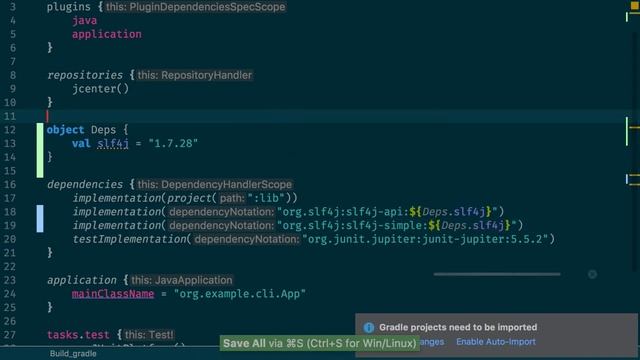Click the 'repositories' keyword
This screenshot has width=640, height=360.
pyautogui.click(x=85, y=75)
